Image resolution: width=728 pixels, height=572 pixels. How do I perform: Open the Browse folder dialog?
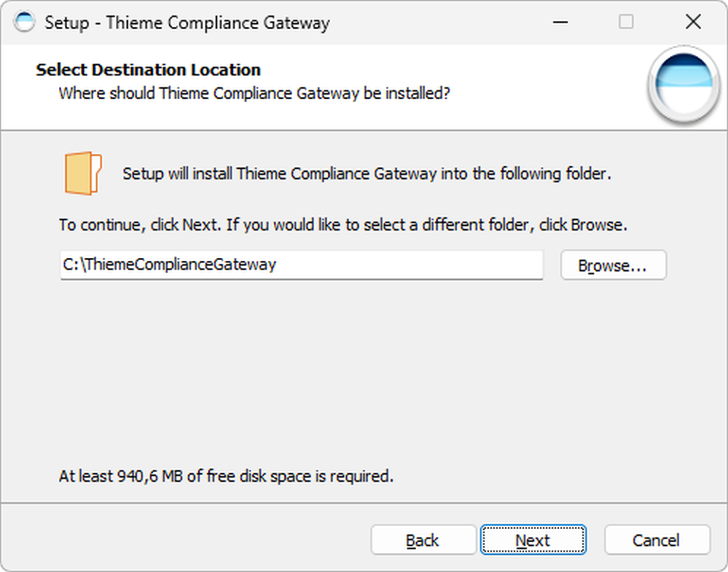tap(613, 265)
